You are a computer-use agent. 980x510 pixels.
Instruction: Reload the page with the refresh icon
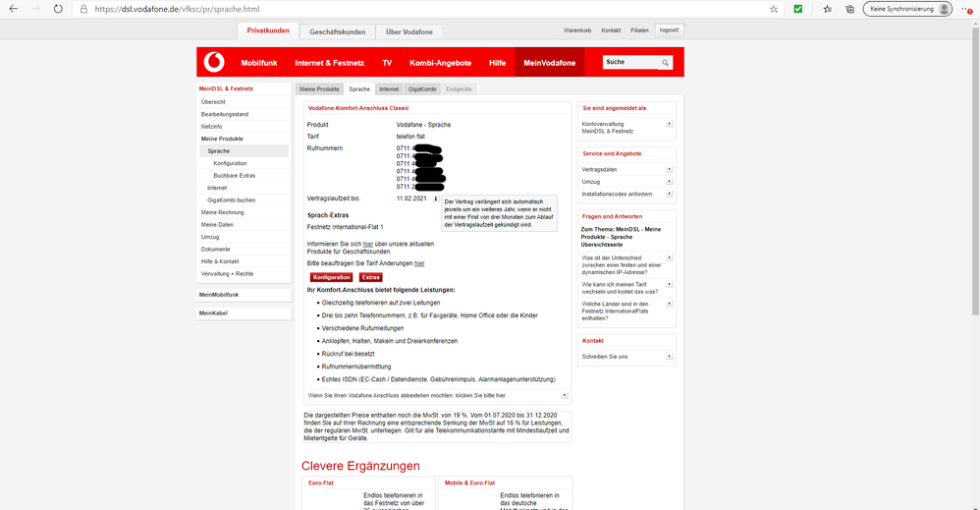[58, 9]
